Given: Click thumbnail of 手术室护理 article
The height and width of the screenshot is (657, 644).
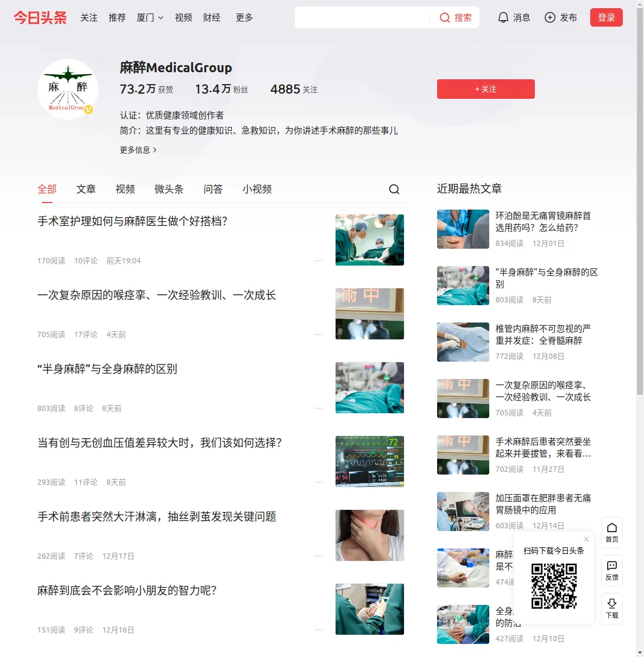Looking at the screenshot, I should 370,240.
